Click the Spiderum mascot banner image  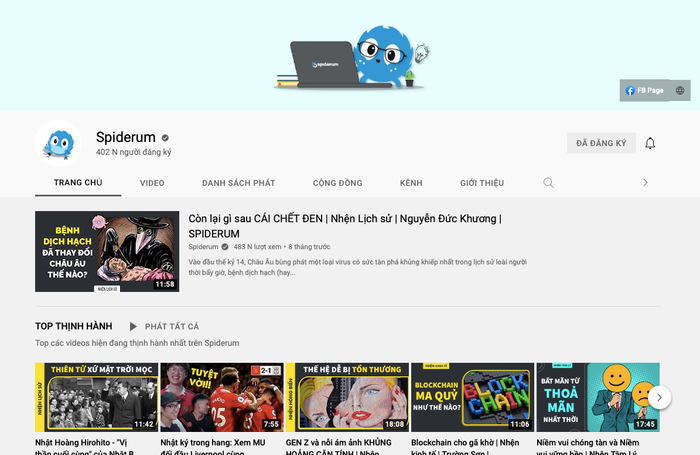coord(352,57)
